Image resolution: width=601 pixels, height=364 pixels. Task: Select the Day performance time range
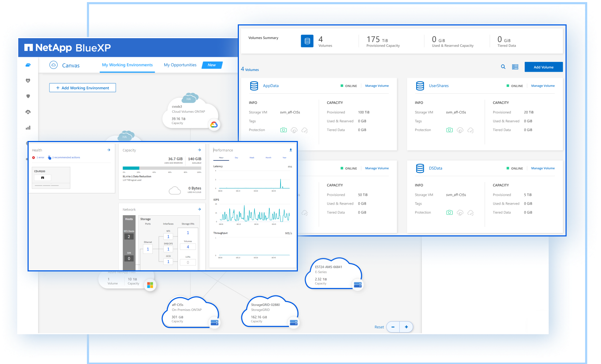point(236,158)
